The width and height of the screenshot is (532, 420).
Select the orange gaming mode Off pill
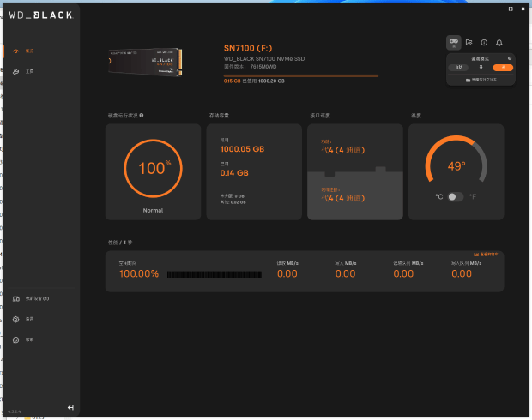(x=503, y=67)
